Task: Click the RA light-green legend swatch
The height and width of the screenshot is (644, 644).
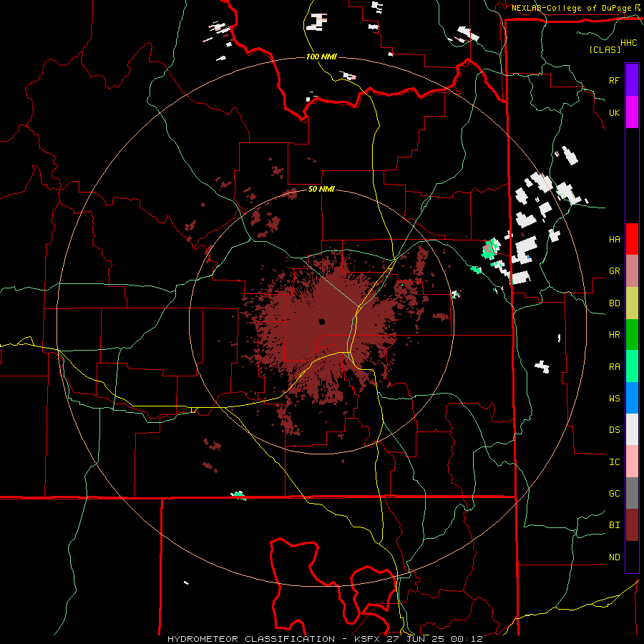Action: click(632, 366)
